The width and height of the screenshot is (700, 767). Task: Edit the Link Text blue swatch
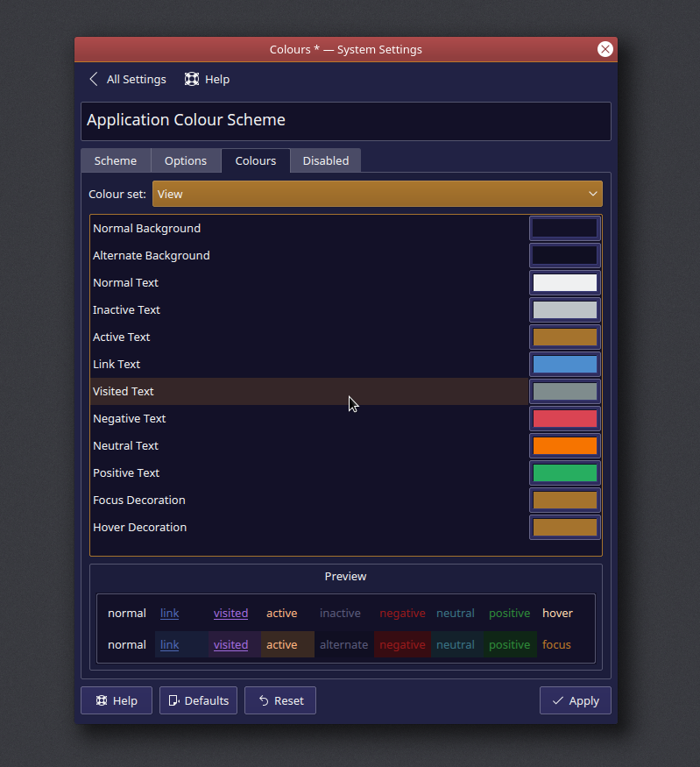click(565, 365)
